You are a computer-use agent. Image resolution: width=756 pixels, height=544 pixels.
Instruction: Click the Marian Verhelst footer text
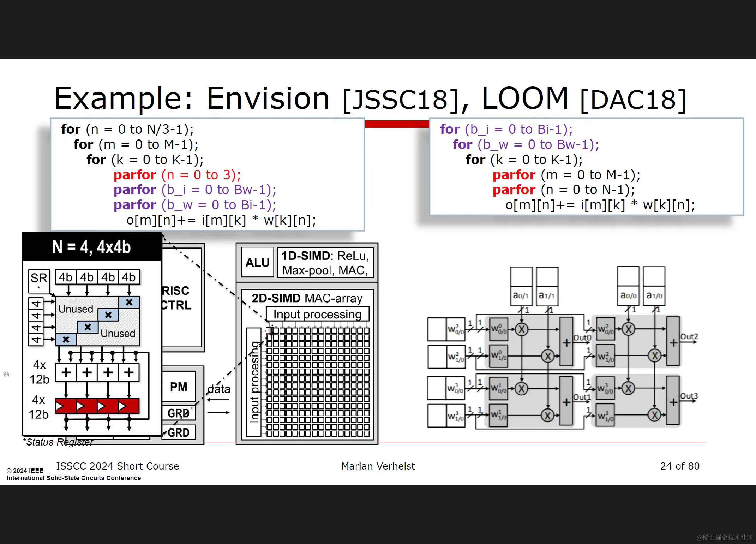pyautogui.click(x=378, y=466)
